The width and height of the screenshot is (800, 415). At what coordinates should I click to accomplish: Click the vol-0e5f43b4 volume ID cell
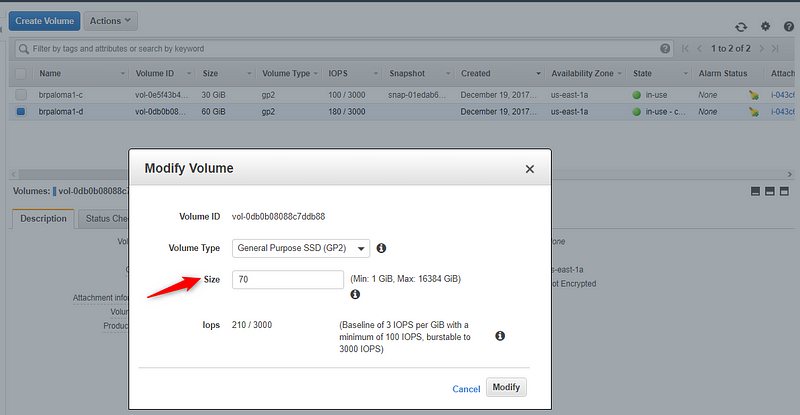tap(161, 95)
